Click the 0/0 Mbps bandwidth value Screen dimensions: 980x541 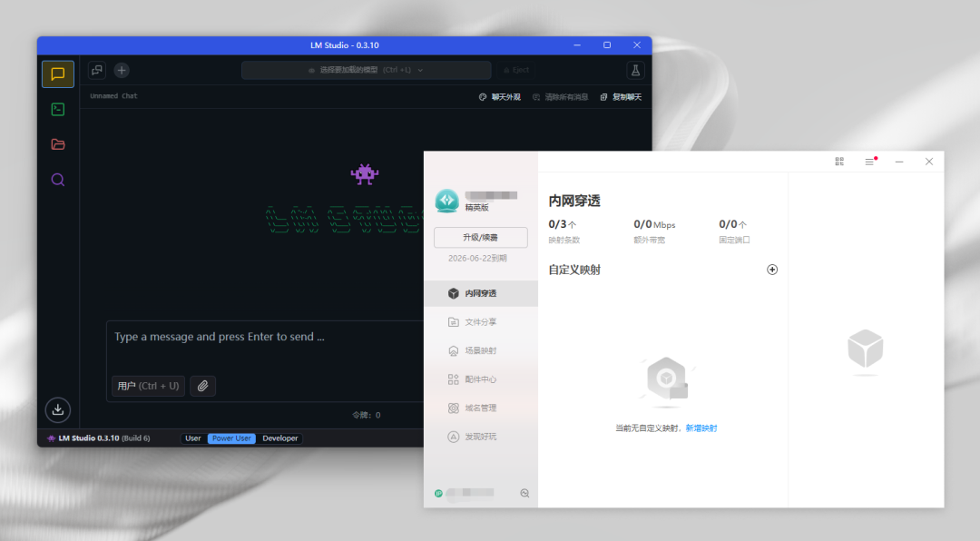coord(654,224)
